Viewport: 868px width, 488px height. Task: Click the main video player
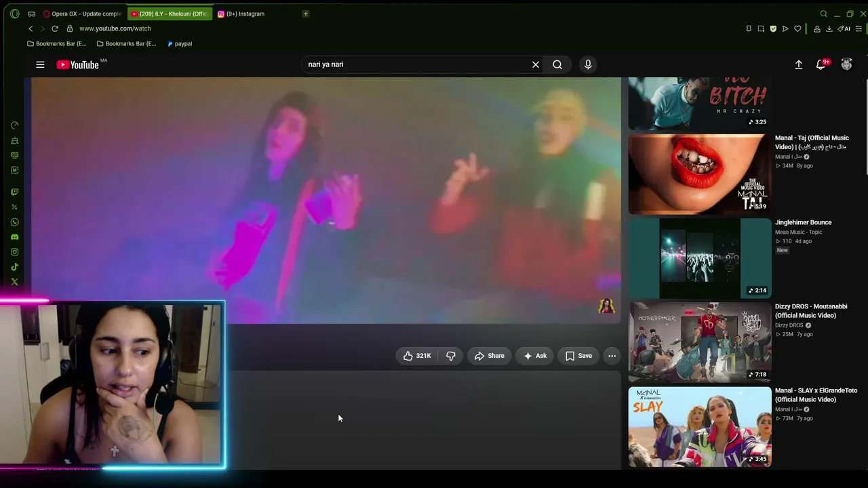click(x=326, y=201)
